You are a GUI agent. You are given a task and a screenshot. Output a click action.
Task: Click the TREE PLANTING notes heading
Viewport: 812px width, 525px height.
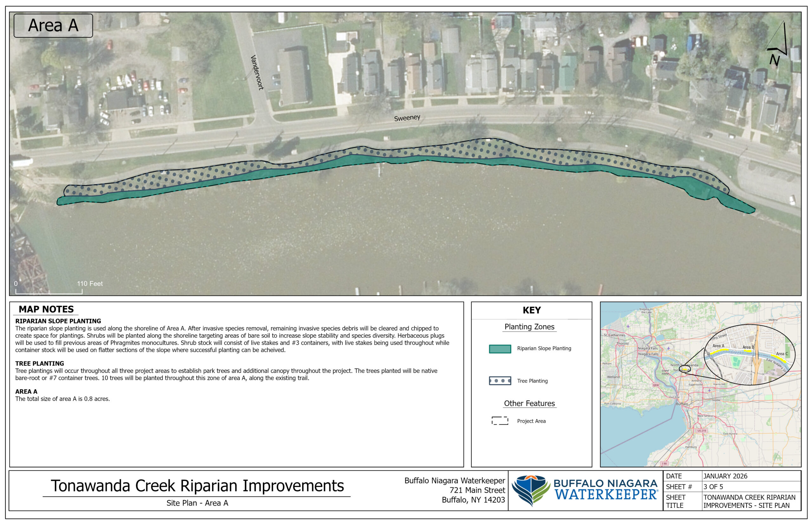tap(40, 363)
